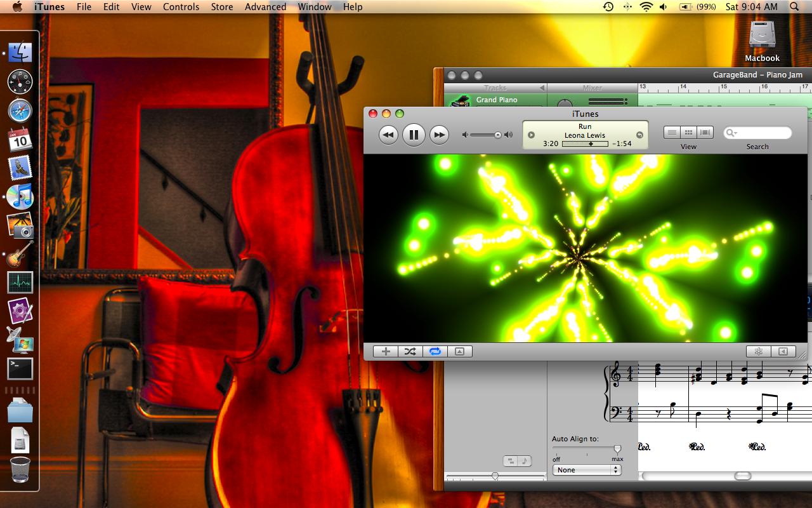The image size is (812, 508).
Task: Open the File menu
Action: click(x=84, y=7)
